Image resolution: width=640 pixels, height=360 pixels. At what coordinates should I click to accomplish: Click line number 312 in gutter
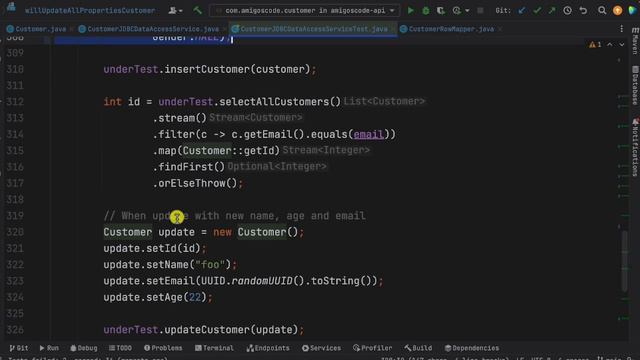15,102
